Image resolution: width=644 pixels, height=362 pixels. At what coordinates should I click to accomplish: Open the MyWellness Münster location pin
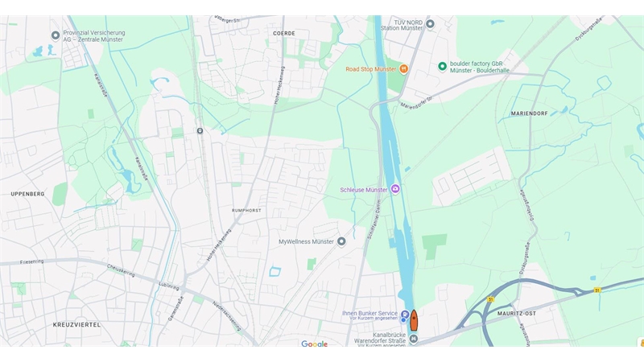coord(341,241)
